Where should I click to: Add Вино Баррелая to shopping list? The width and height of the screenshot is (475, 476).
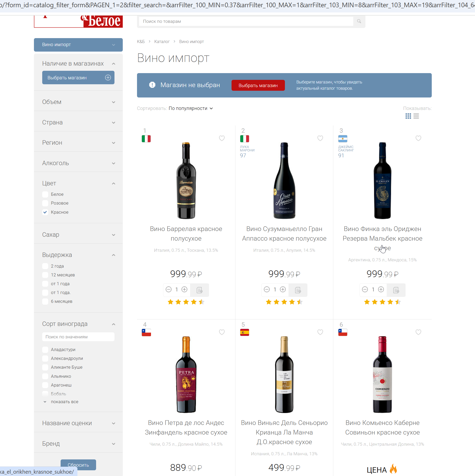point(199,290)
